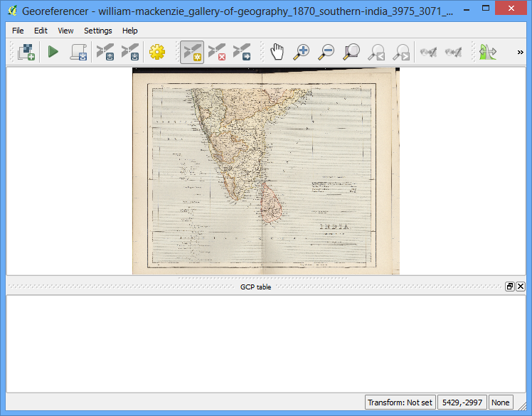Click Full histogram stretch icon
The width and height of the screenshot is (532, 416).
pyautogui.click(x=488, y=52)
